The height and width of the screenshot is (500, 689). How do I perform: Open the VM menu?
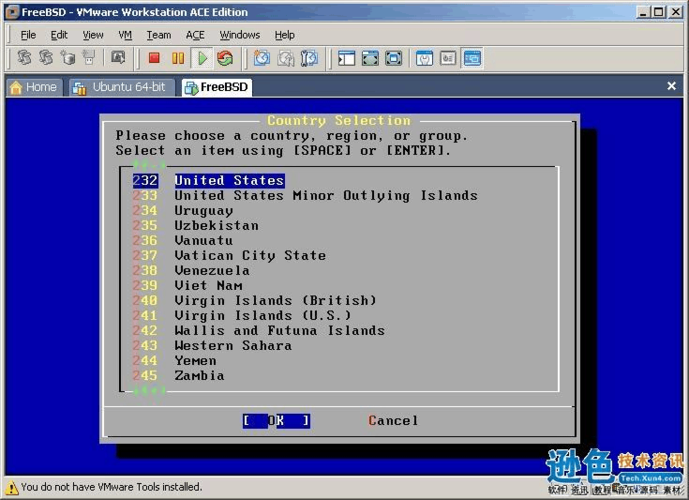tap(125, 35)
